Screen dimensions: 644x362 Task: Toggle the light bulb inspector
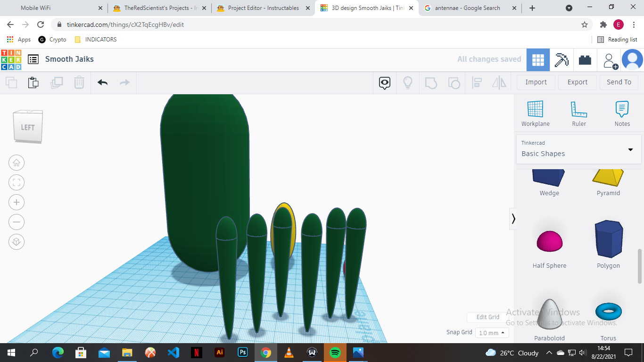click(407, 82)
